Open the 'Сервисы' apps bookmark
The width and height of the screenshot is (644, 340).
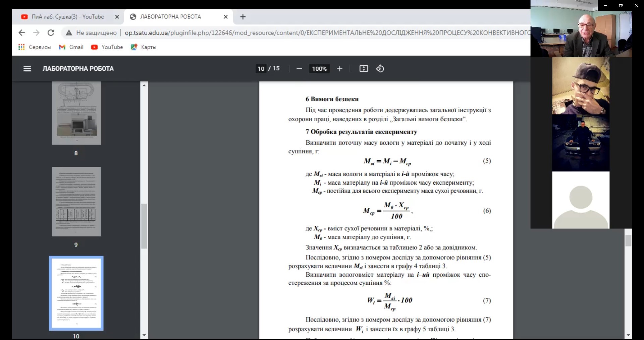pos(35,47)
